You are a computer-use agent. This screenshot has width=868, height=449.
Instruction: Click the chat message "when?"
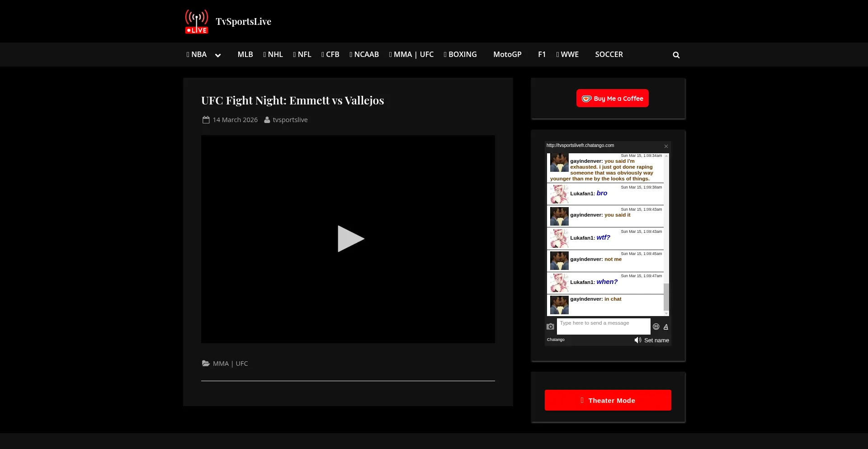point(607,282)
